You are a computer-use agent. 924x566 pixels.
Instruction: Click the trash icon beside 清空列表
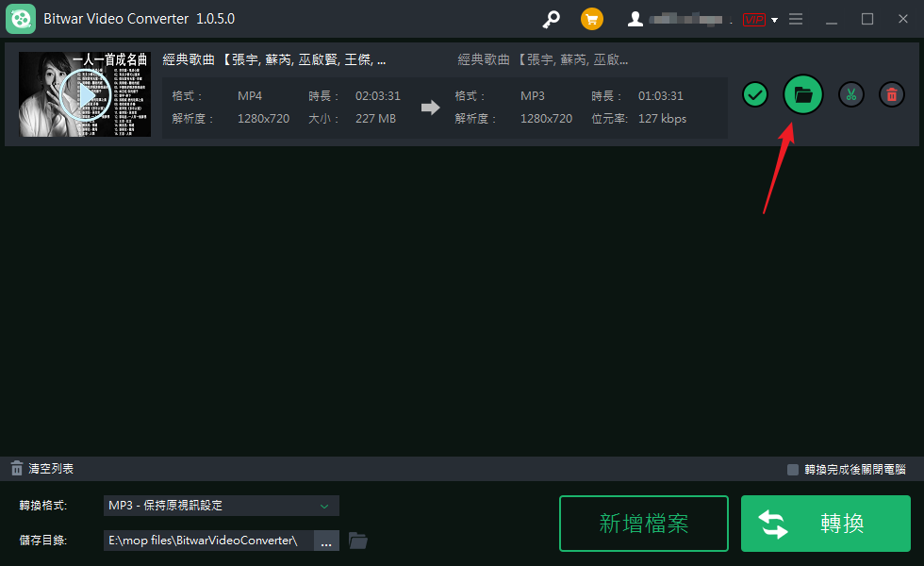[16, 469]
